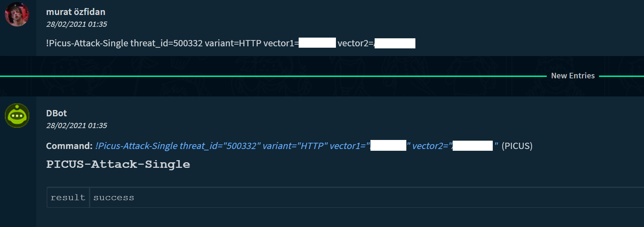Click murat's plain !Picus-Attack-Single command text
This screenshot has height=227, width=644.
[x=87, y=43]
